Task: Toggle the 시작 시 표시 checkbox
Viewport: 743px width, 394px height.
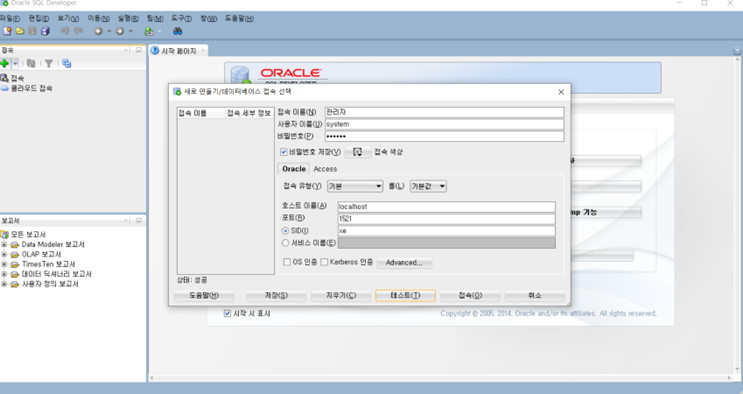Action: click(227, 314)
